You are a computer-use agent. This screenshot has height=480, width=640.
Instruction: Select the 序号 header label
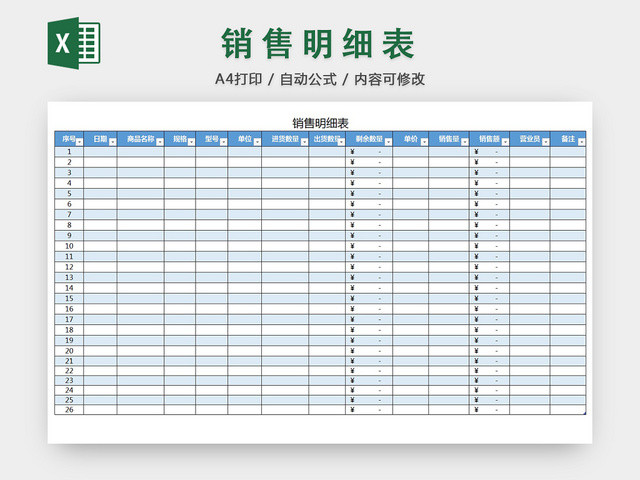69,139
